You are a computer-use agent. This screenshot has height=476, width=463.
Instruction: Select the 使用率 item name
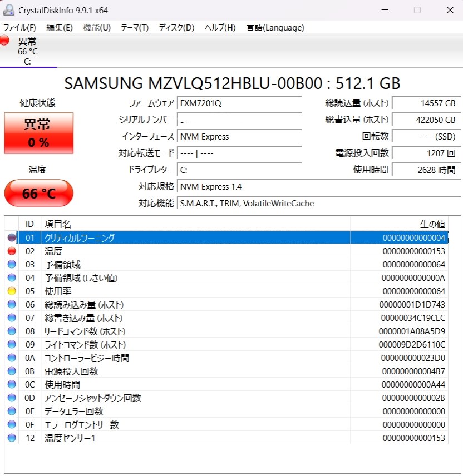pyautogui.click(x=58, y=291)
